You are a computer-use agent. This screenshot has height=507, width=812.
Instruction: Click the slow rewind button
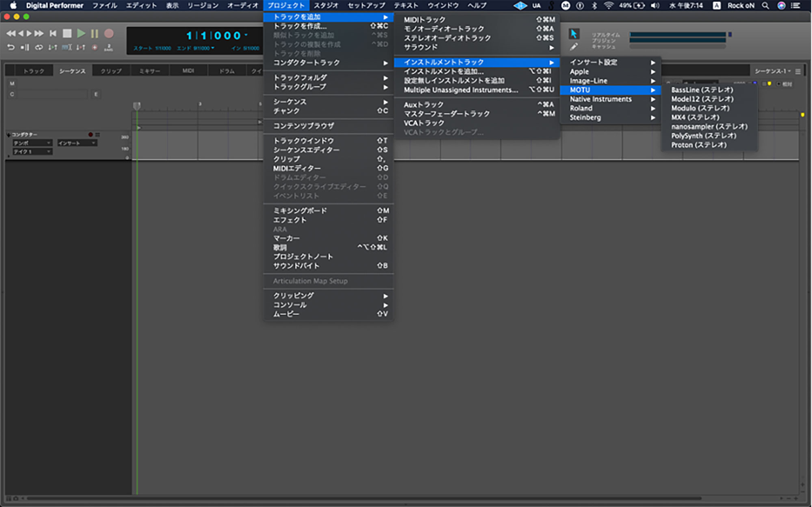21,33
